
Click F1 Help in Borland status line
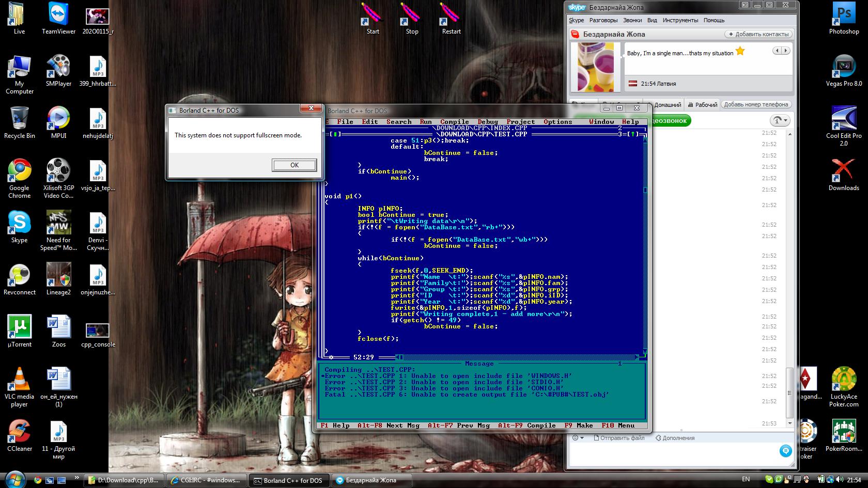coord(335,426)
